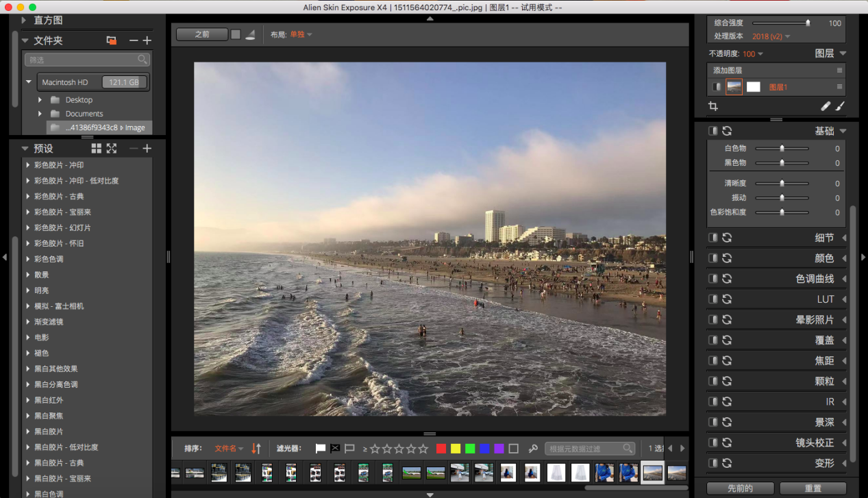This screenshot has width=868, height=498.
Task: Open the 布局 layout dropdown
Action: pos(301,34)
